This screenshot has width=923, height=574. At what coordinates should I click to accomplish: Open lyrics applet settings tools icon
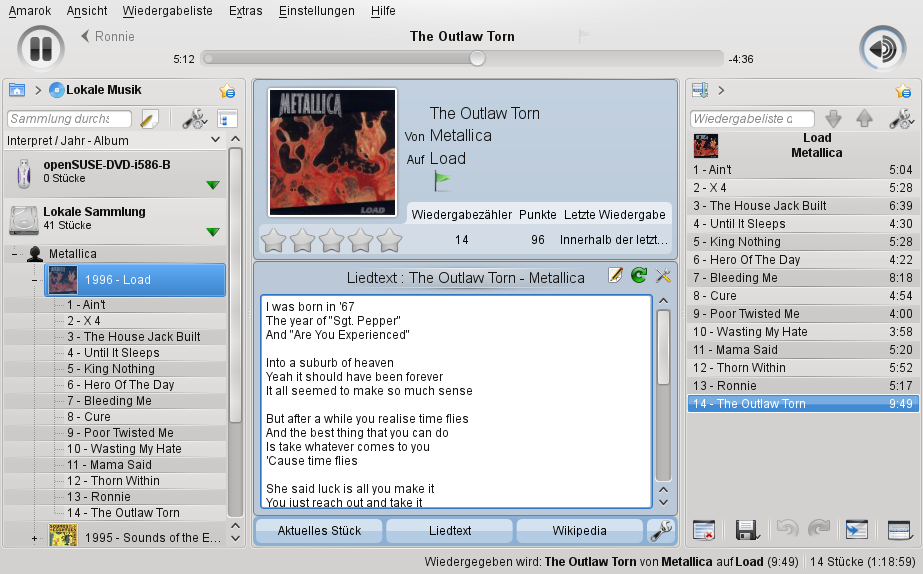[663, 276]
